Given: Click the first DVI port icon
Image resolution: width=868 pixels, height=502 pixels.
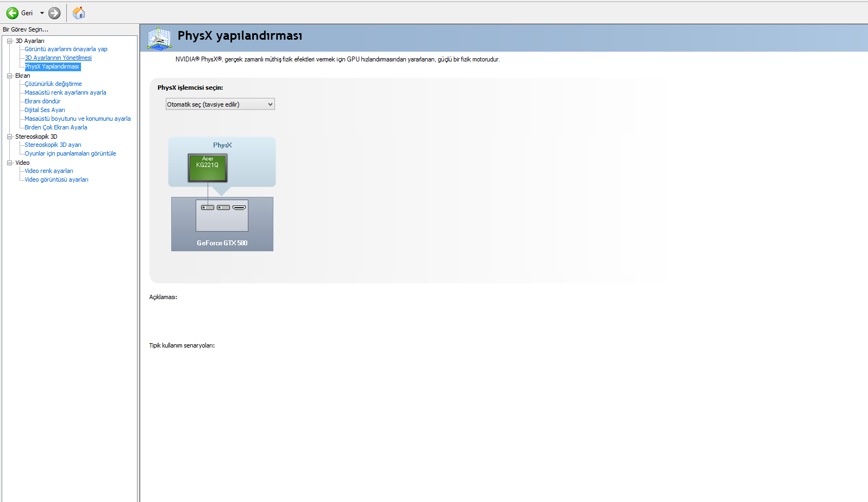Looking at the screenshot, I should 208,207.
